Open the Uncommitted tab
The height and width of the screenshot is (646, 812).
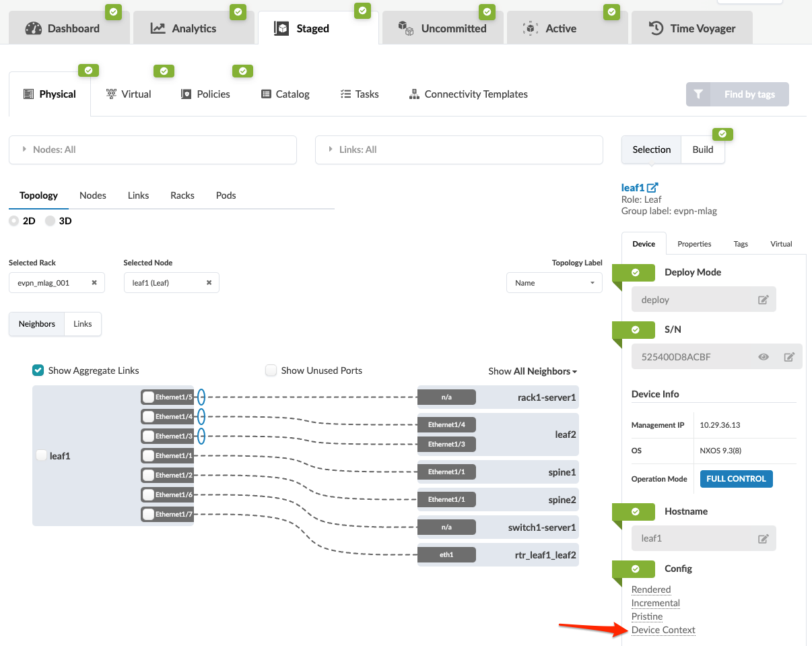point(442,28)
